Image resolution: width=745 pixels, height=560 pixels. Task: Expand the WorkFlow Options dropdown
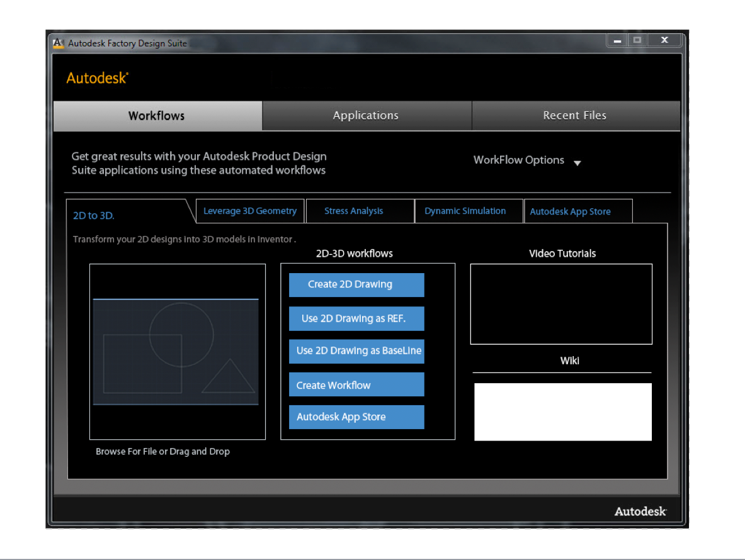click(x=527, y=160)
